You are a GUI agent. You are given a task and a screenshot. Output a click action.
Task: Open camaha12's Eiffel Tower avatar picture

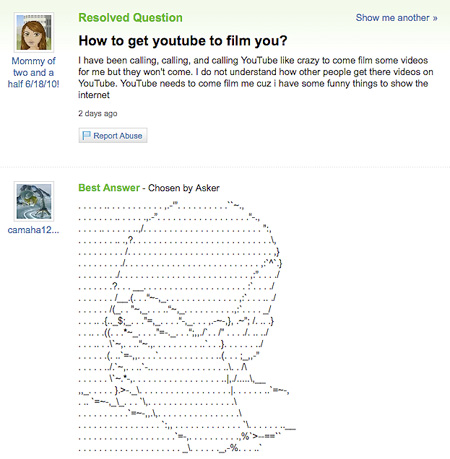(34, 201)
